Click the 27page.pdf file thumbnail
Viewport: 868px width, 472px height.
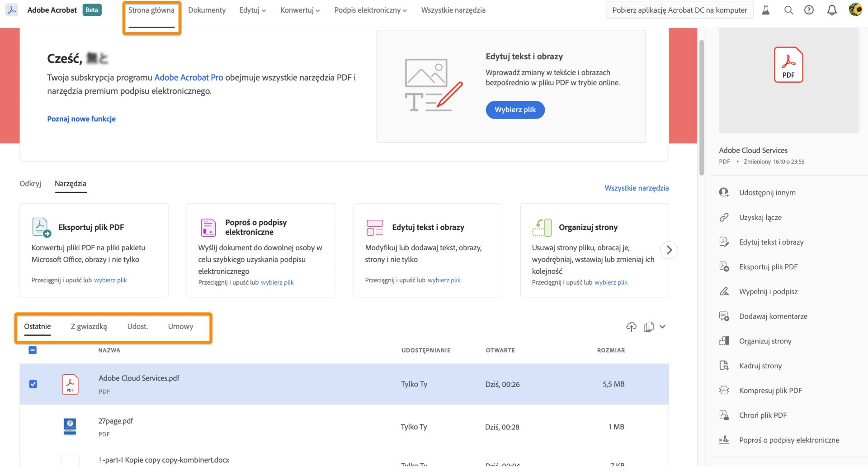point(70,427)
